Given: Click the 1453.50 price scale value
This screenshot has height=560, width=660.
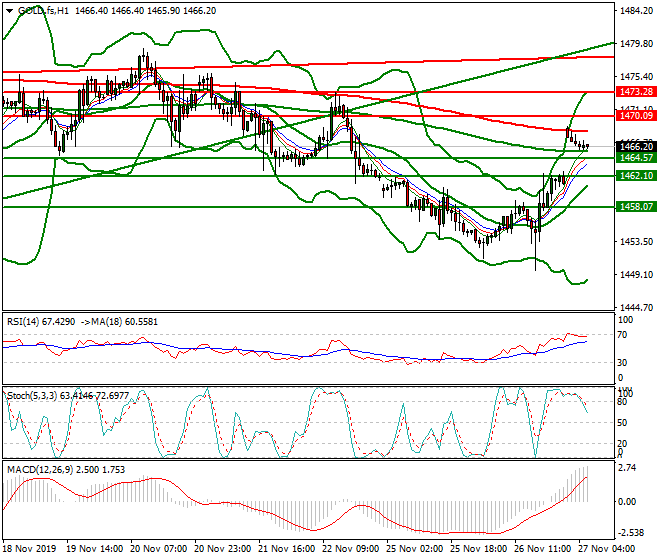Looking at the screenshot, I should [x=636, y=242].
